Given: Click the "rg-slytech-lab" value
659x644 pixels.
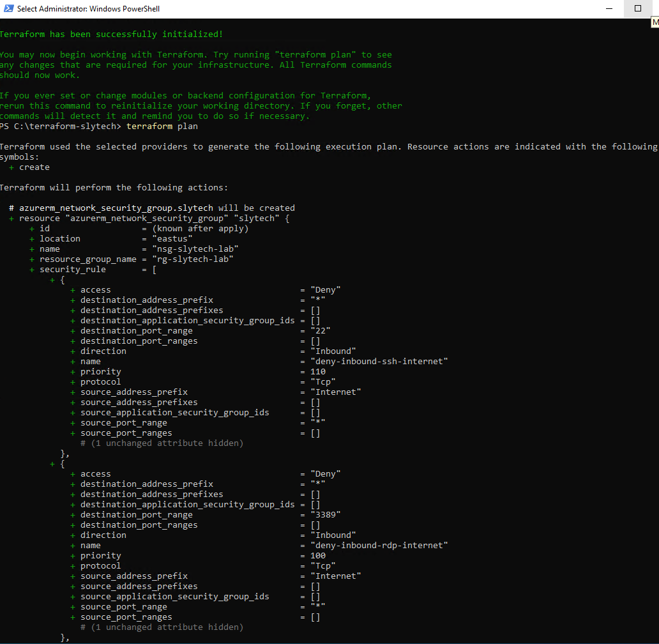Looking at the screenshot, I should (x=193, y=259).
